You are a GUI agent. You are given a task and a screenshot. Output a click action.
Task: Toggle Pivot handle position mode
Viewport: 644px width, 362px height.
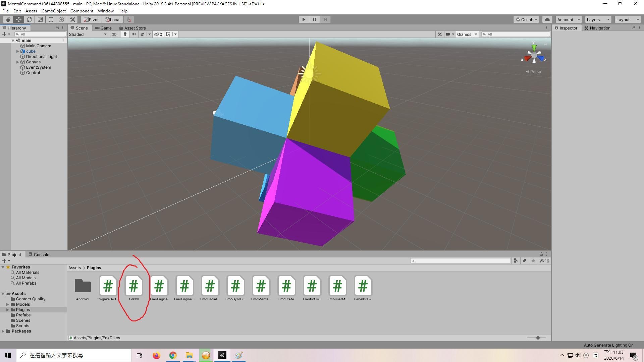tap(91, 19)
